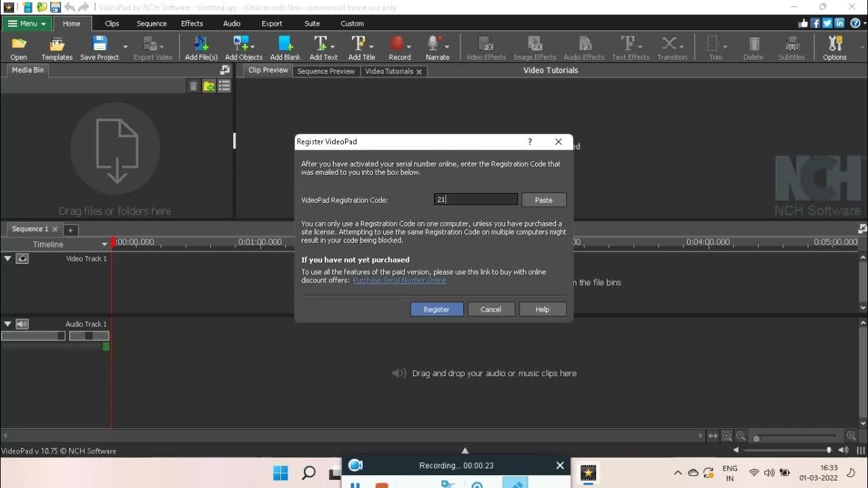Open the Save Project dropdown arrow

pos(125,47)
